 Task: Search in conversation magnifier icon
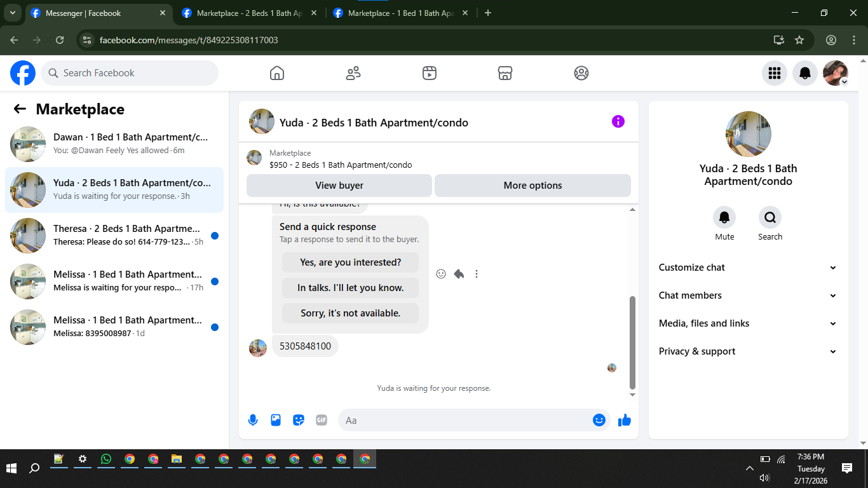770,218
